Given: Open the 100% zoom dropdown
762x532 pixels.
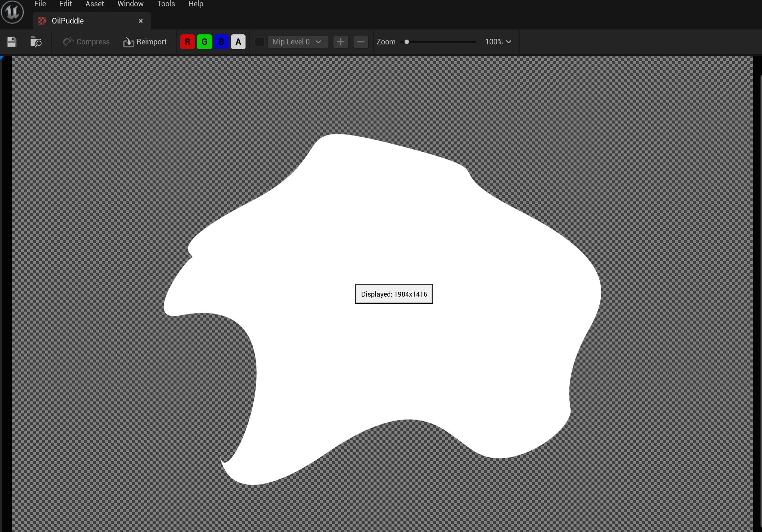Looking at the screenshot, I should coord(498,42).
